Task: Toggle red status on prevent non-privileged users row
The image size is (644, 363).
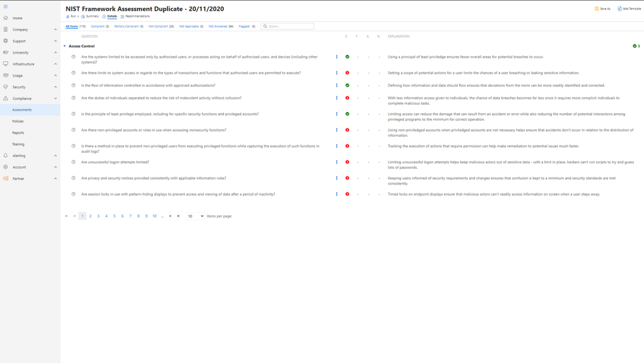Action: point(347,146)
